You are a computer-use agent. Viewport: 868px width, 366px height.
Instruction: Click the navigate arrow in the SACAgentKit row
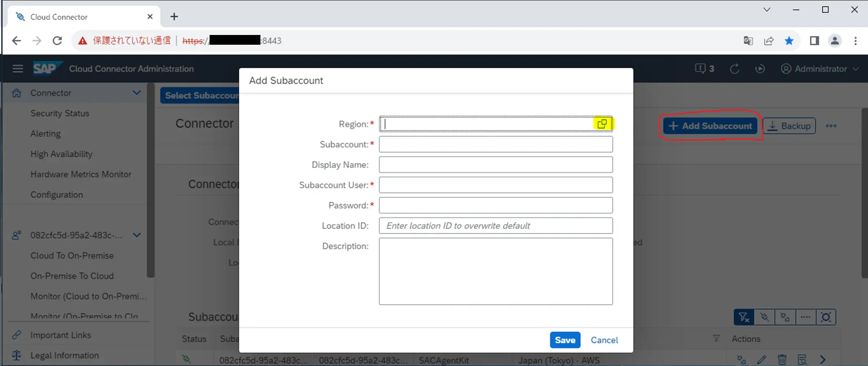coord(823,360)
